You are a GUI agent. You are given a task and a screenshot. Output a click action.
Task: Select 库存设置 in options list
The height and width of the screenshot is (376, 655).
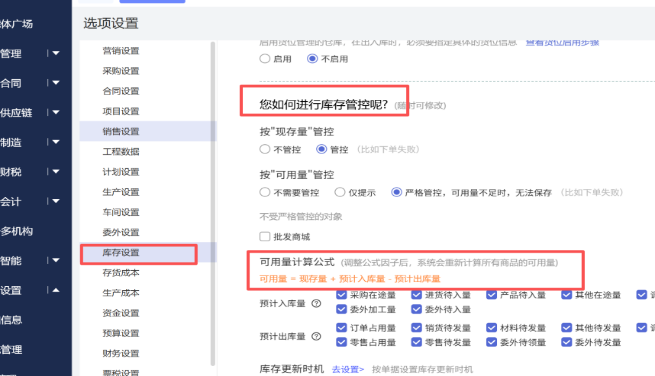121,252
